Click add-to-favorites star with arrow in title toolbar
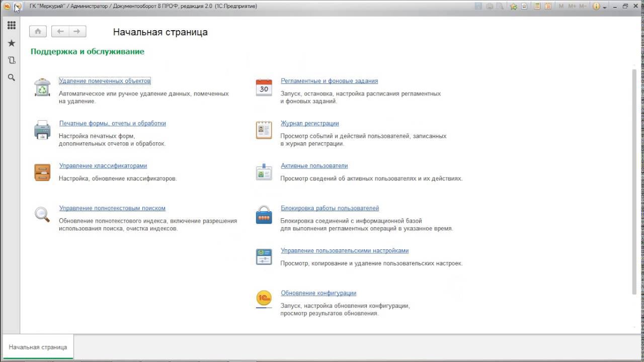Screen dimensions: 644x362 [x=514, y=7]
